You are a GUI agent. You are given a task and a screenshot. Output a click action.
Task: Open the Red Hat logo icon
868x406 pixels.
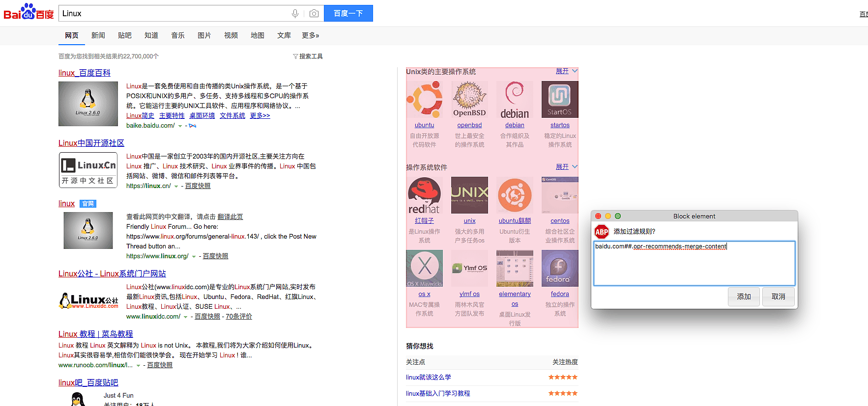point(424,195)
